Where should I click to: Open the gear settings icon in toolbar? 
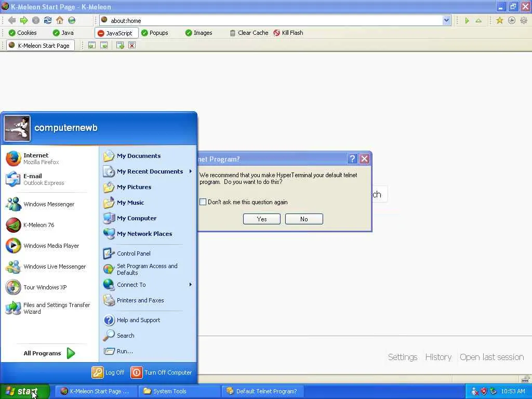[x=524, y=21]
